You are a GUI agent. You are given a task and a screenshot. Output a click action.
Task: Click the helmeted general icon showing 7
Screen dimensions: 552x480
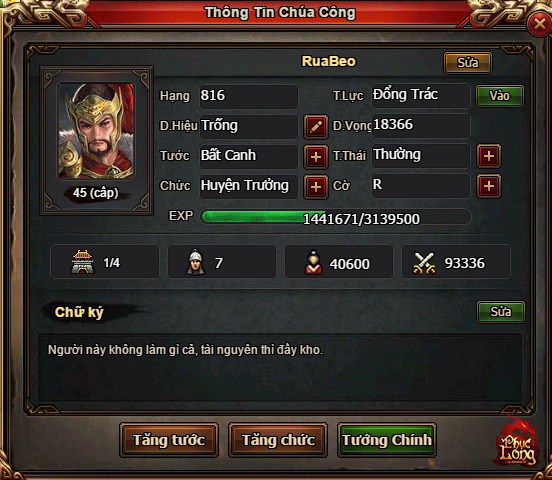[x=195, y=262]
